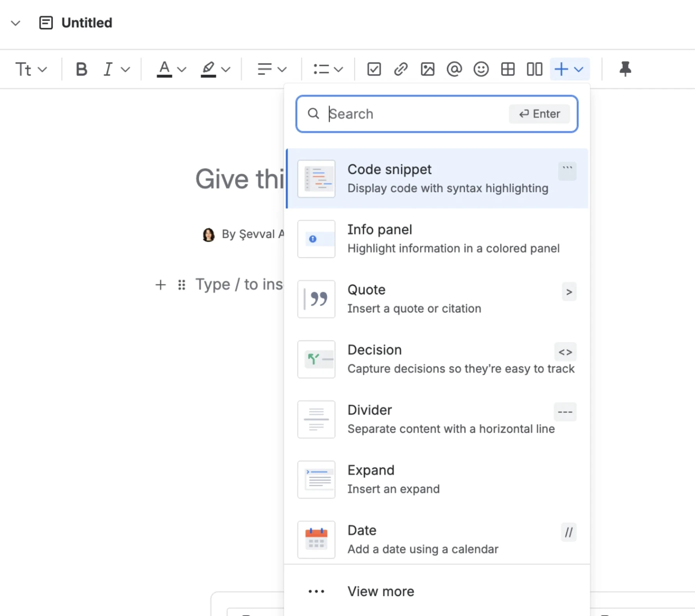This screenshot has height=616, width=695.
Task: Insert a Divider from the menu
Action: click(437, 419)
